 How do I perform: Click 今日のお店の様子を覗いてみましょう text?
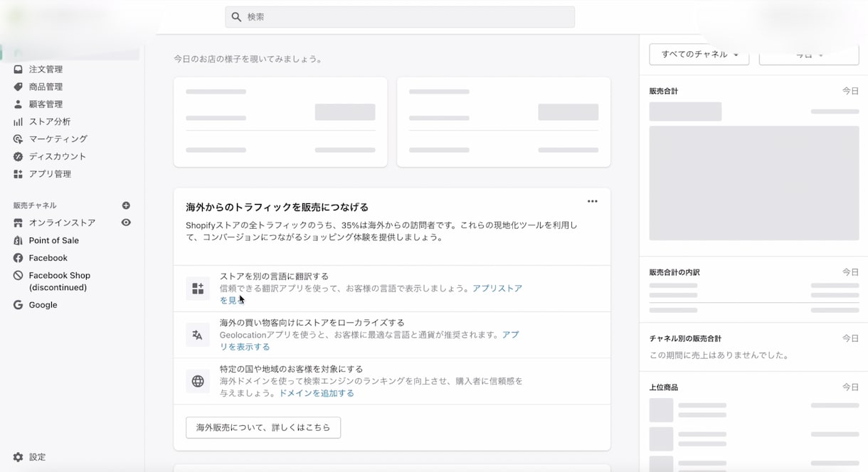(x=248, y=59)
